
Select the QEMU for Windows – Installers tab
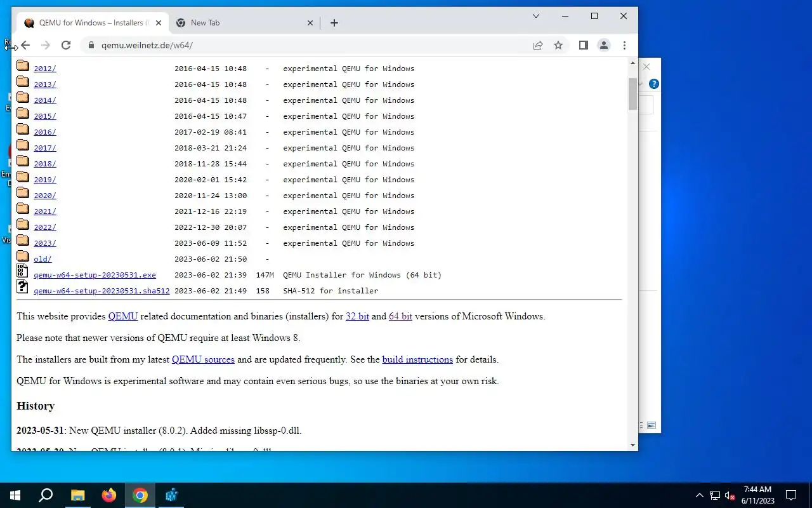coord(93,23)
